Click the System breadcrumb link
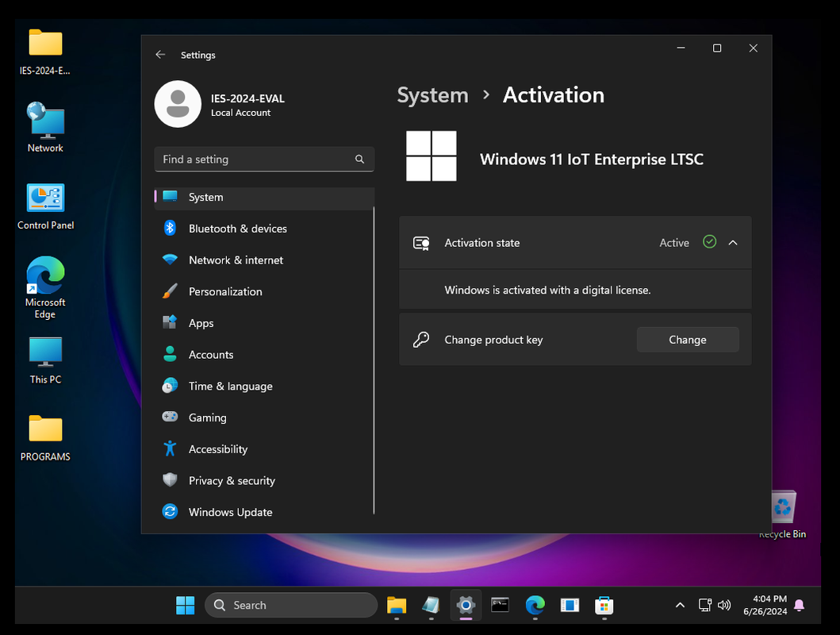 tap(432, 95)
